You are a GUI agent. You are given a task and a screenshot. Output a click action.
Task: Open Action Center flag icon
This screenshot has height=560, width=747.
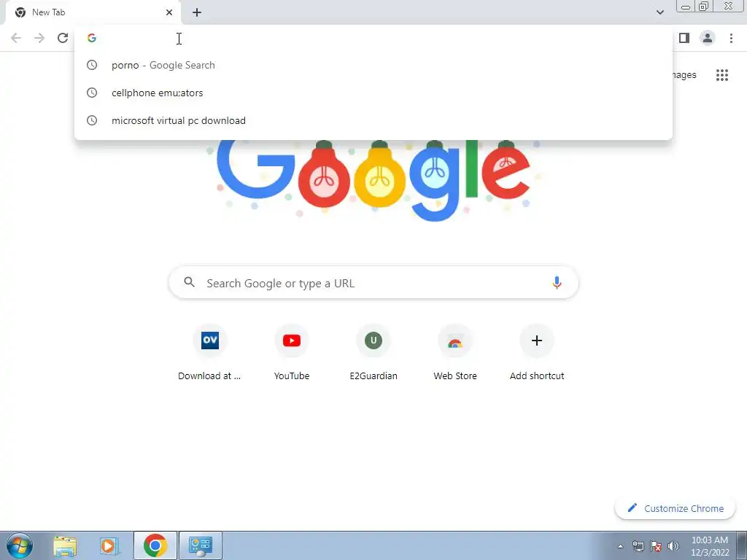tap(656, 546)
